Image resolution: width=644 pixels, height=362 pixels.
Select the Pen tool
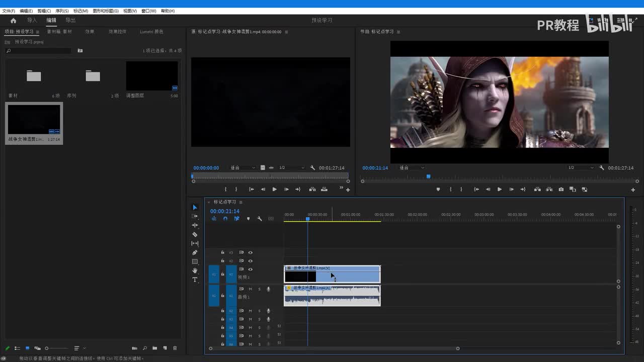click(x=195, y=252)
